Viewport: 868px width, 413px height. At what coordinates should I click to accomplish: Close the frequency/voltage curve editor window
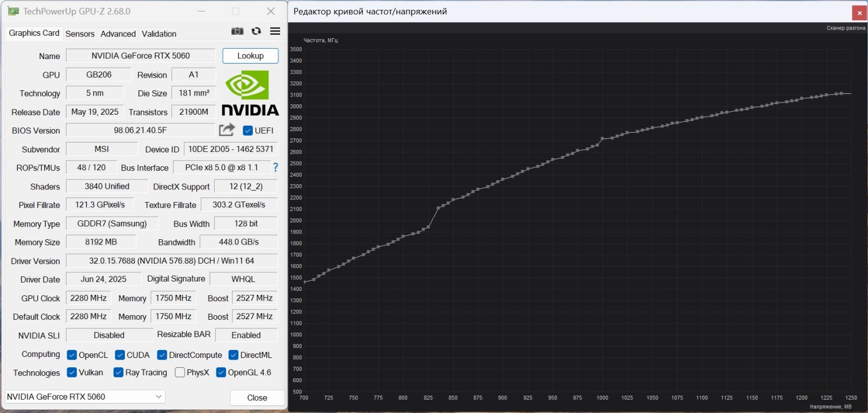[859, 12]
